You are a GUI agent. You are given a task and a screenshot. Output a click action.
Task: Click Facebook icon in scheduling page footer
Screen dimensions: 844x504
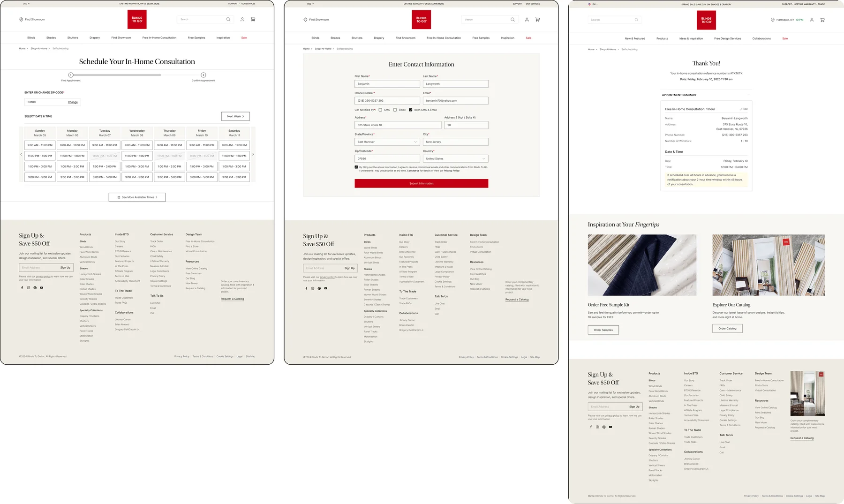[22, 288]
